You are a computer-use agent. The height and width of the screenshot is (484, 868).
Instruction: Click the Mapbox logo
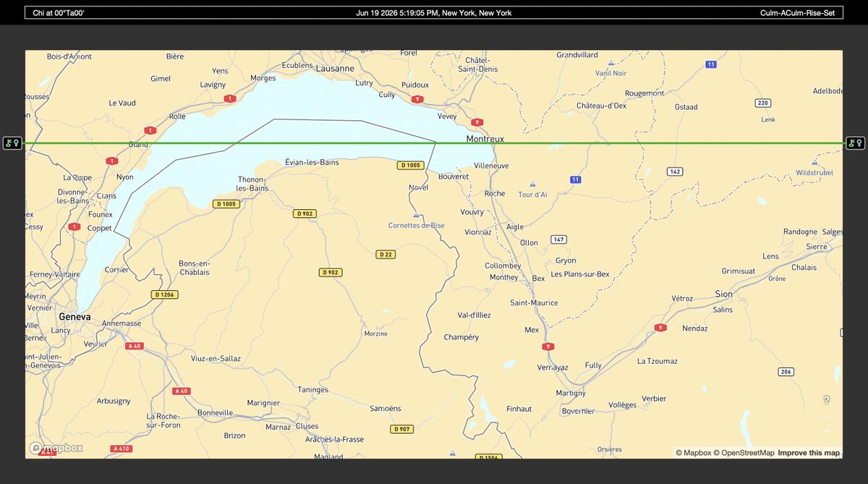point(56,448)
